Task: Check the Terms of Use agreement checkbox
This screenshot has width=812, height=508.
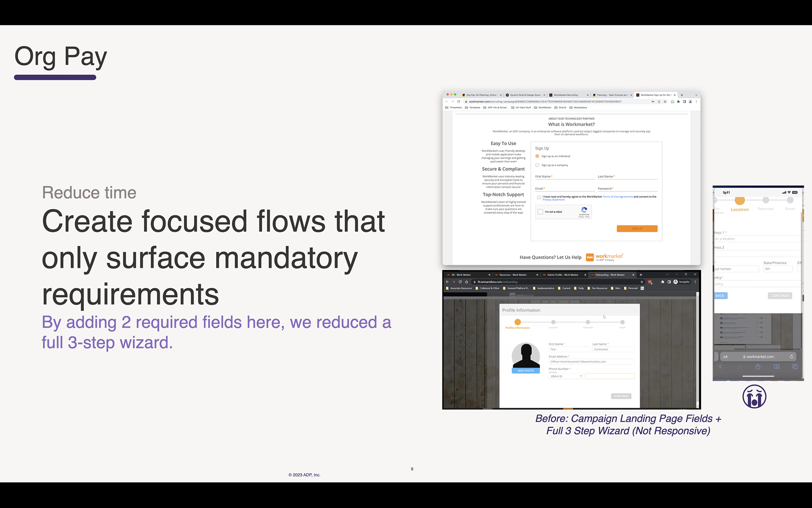Action: click(x=539, y=197)
